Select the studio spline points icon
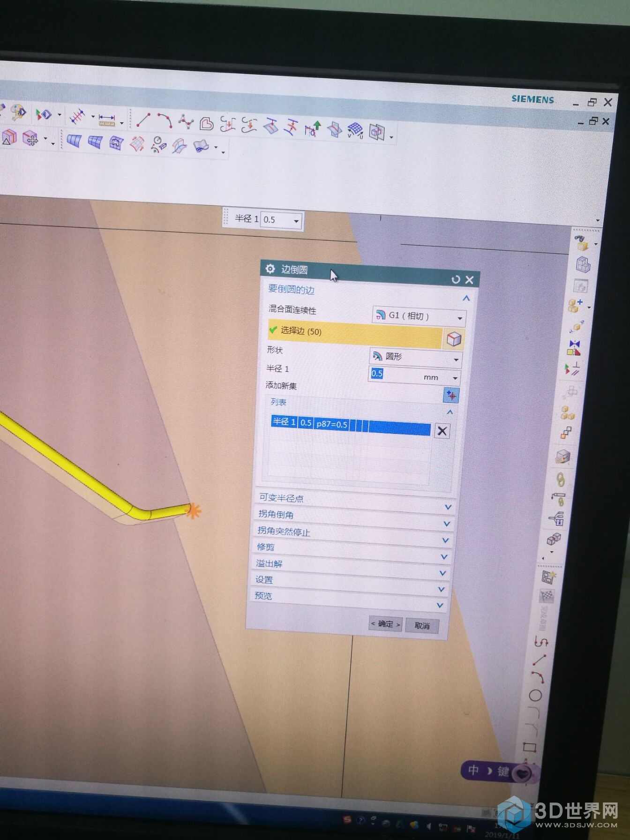The image size is (630, 840). [186, 122]
